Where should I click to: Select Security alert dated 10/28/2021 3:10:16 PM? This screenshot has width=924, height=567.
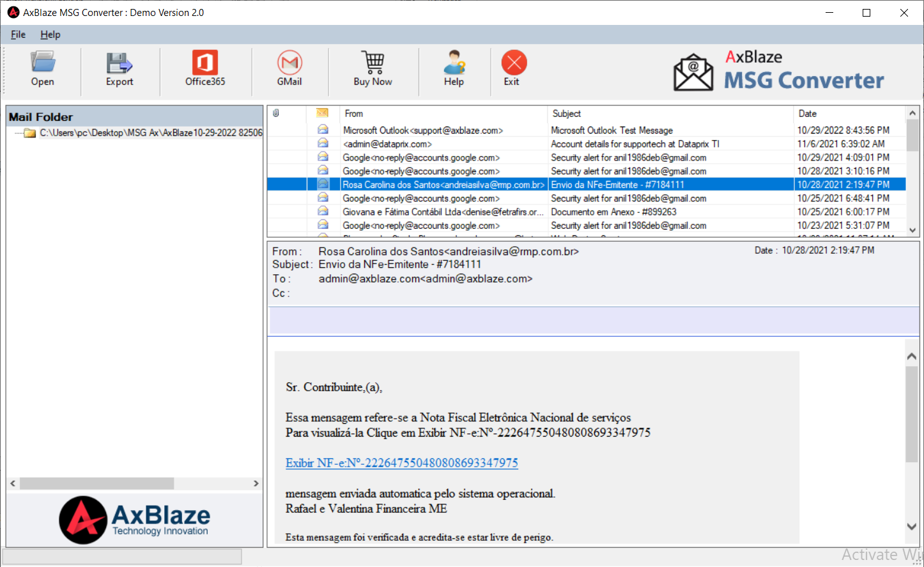(587, 171)
